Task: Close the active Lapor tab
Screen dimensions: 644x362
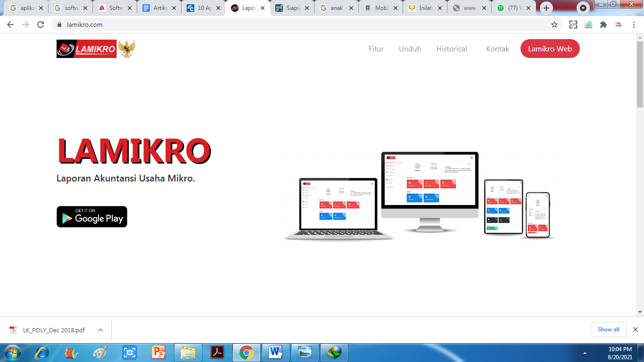Action: [x=263, y=8]
